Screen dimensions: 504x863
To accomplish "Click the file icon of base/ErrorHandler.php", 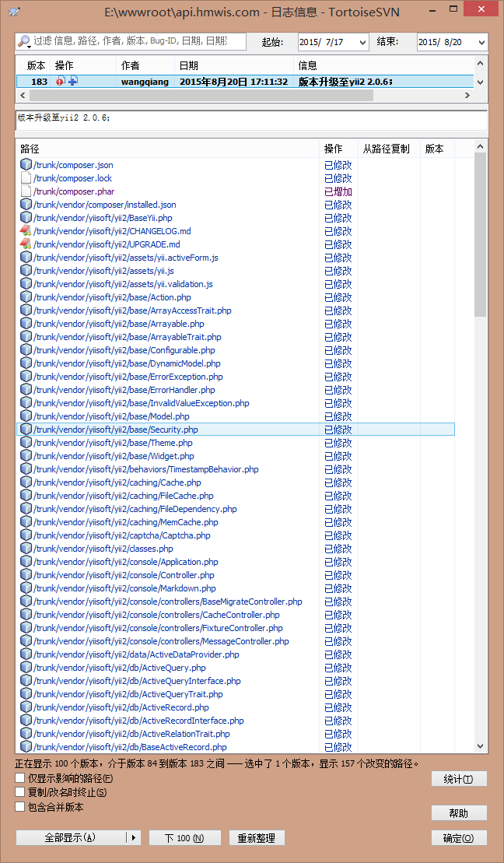I will [26, 390].
